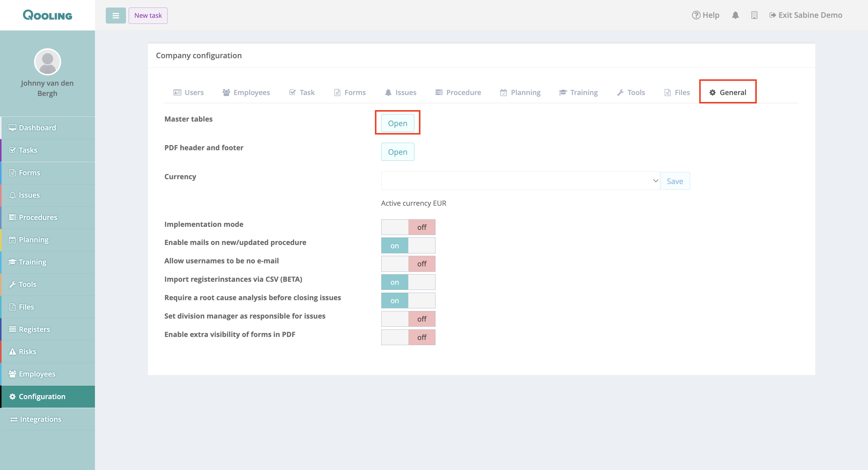Toggle root cause analysis requirement switch
This screenshot has width=868, height=470.
click(x=408, y=301)
